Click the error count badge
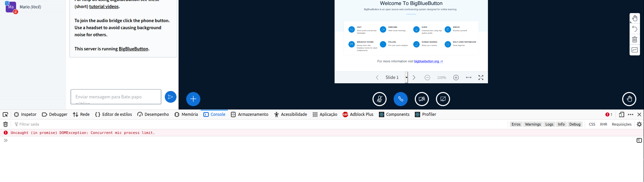 tap(609, 115)
